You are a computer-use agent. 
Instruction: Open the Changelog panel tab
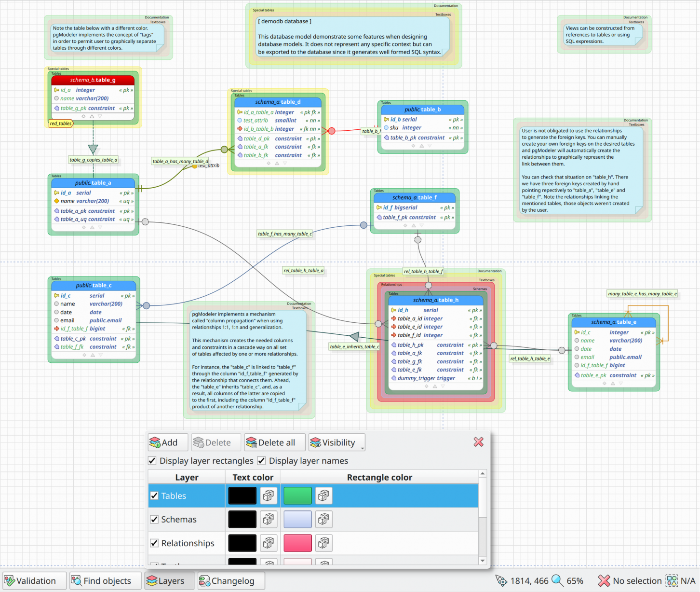[231, 581]
